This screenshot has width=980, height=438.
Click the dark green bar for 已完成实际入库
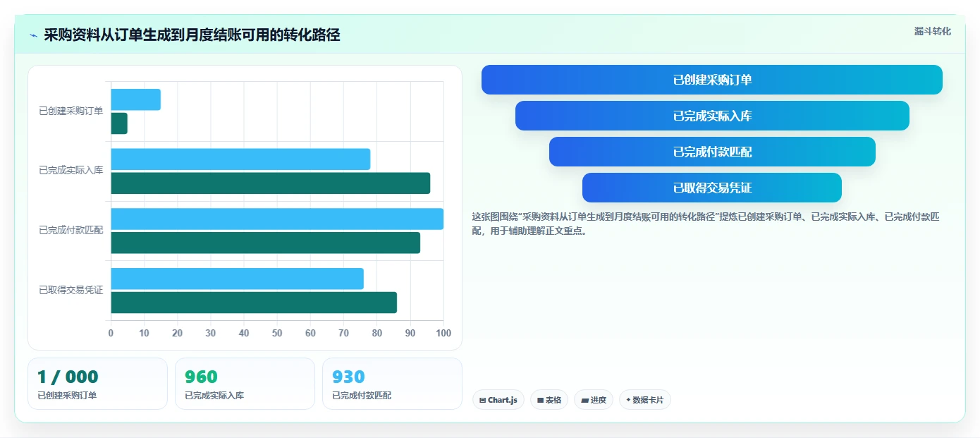(x=270, y=183)
